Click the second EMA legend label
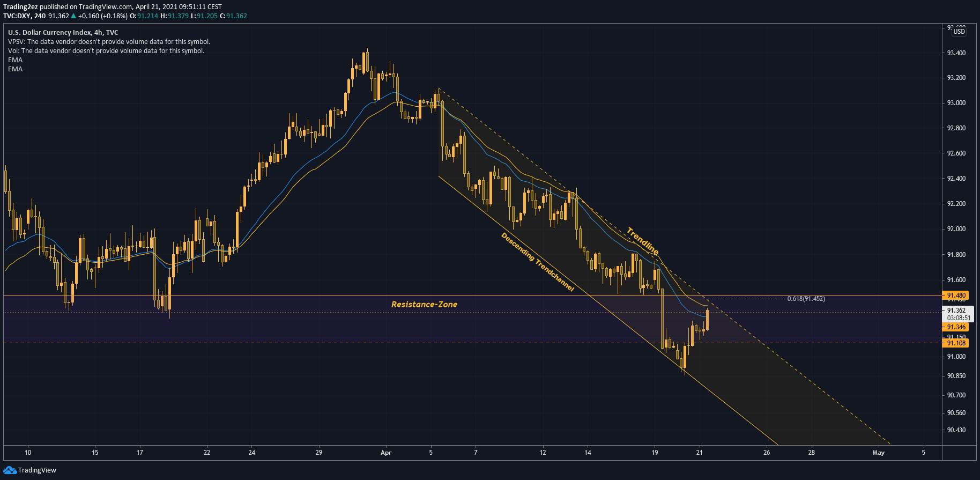This screenshot has width=980, height=480. click(15, 69)
